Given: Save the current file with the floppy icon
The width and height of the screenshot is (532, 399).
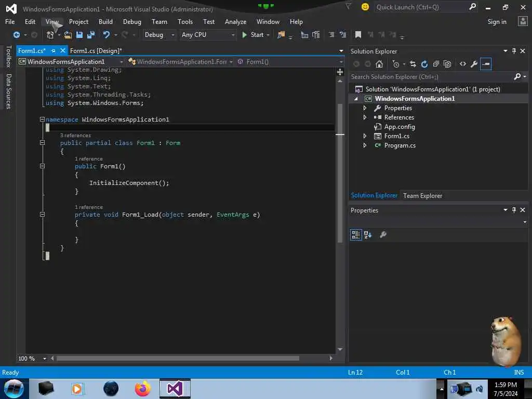Looking at the screenshot, I should 79,35.
